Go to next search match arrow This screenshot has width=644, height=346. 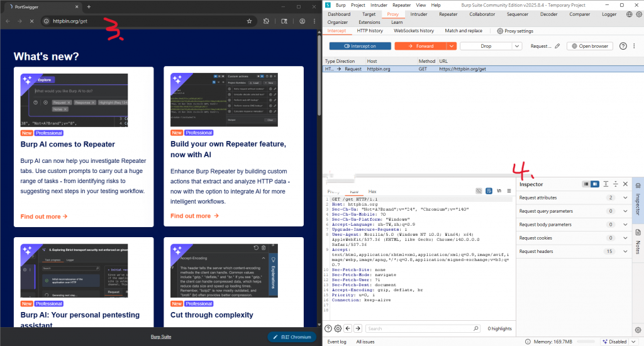[358, 328]
